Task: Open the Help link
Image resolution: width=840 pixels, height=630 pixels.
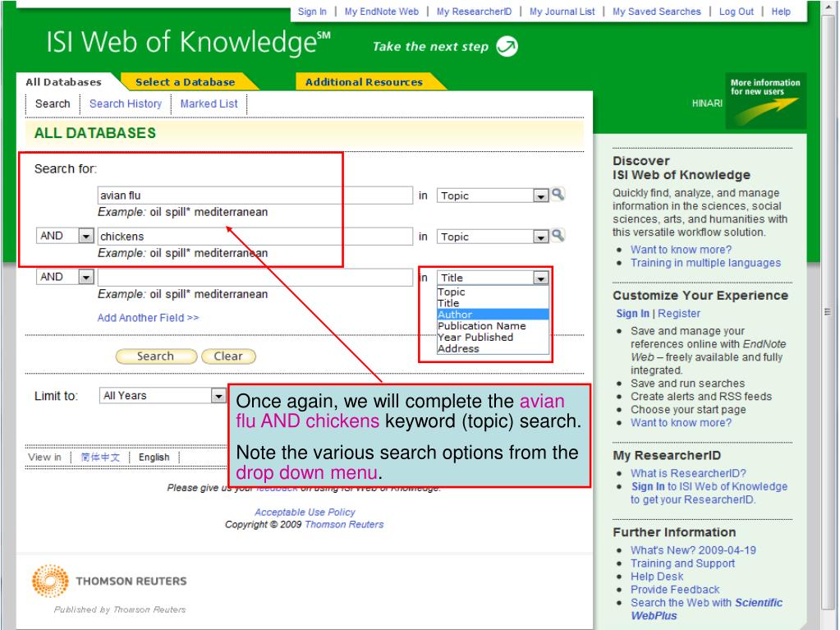Action: click(781, 11)
